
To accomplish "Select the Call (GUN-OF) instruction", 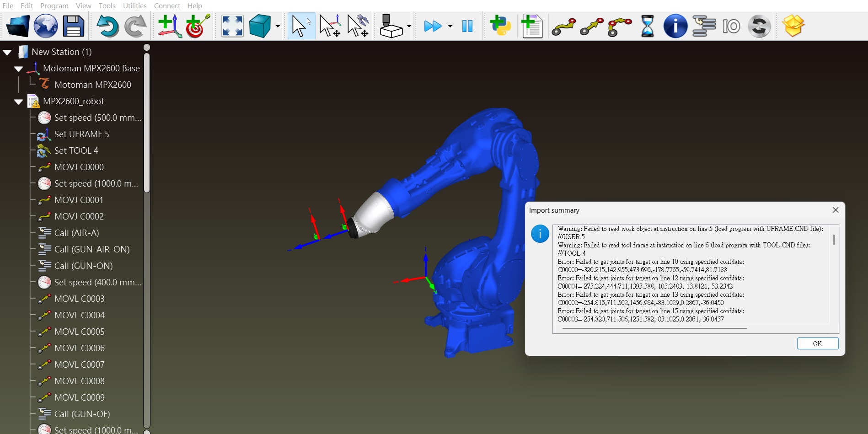I will tap(82, 414).
